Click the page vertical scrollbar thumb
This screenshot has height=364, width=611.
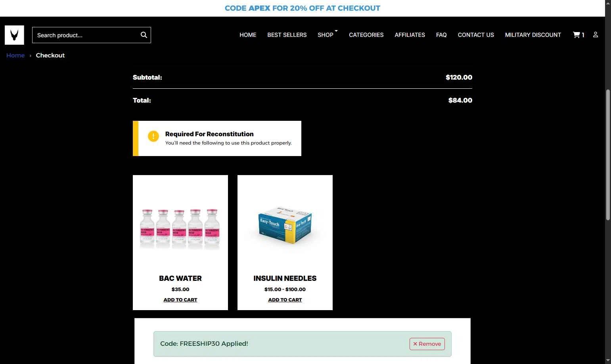click(608, 154)
